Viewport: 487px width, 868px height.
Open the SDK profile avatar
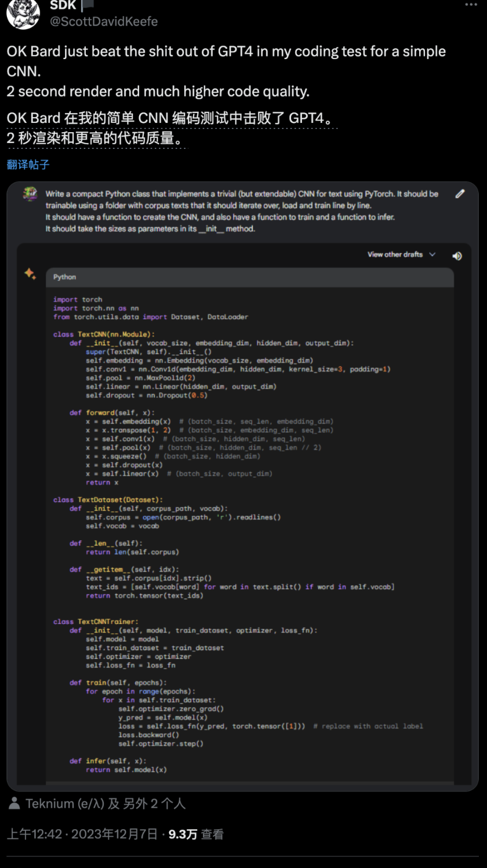pos(23,13)
